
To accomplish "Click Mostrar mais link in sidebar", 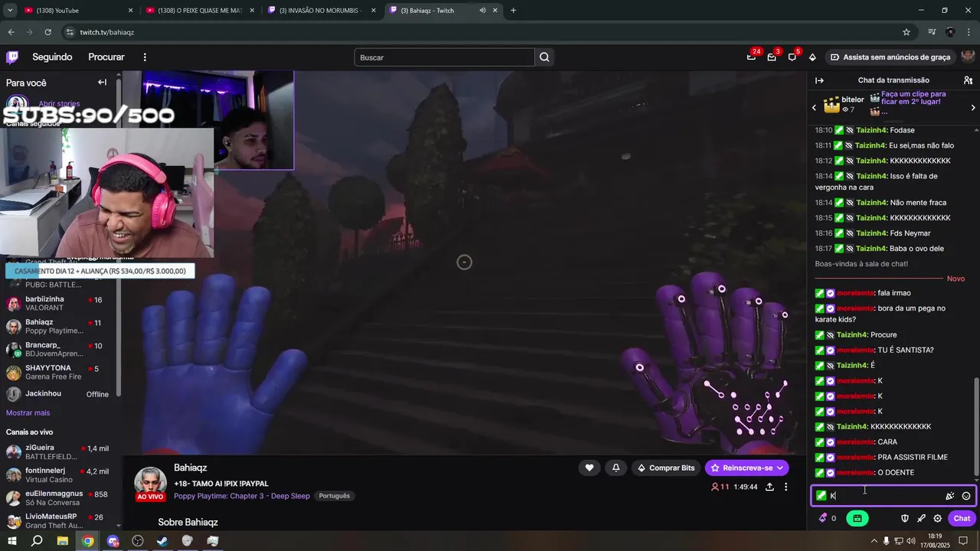I will pos(28,413).
